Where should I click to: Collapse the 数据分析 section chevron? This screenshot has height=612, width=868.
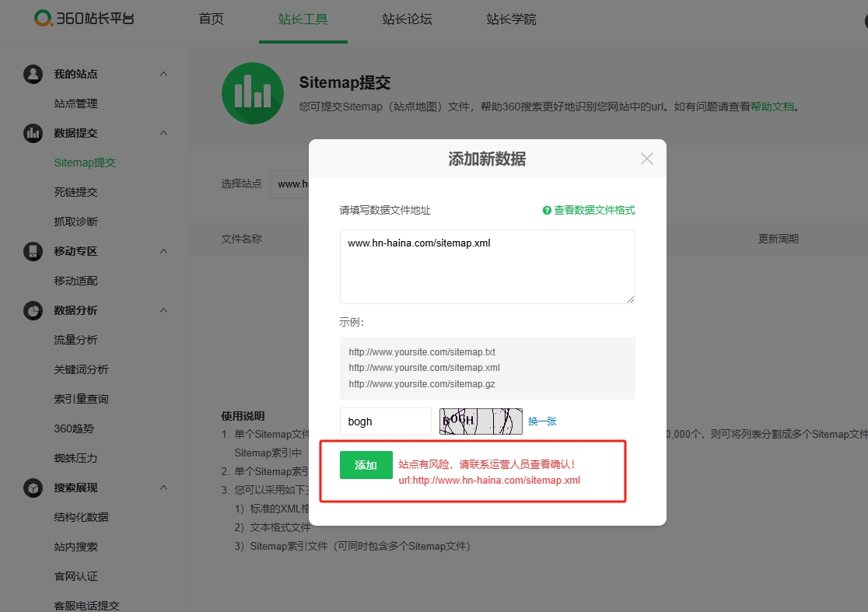pos(163,310)
